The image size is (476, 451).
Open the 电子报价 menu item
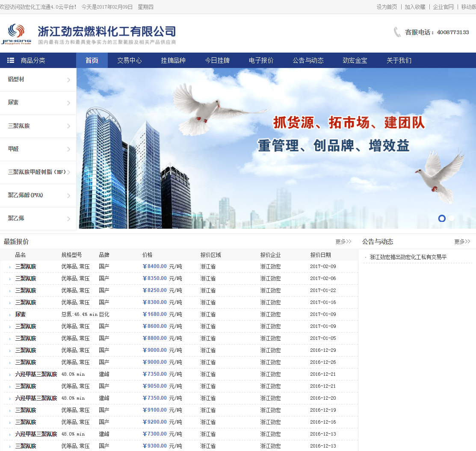click(261, 60)
